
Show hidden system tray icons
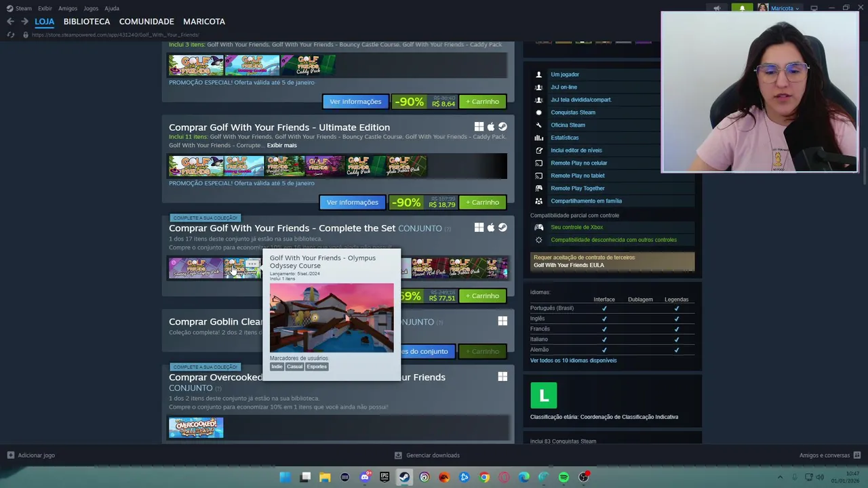[x=780, y=477]
